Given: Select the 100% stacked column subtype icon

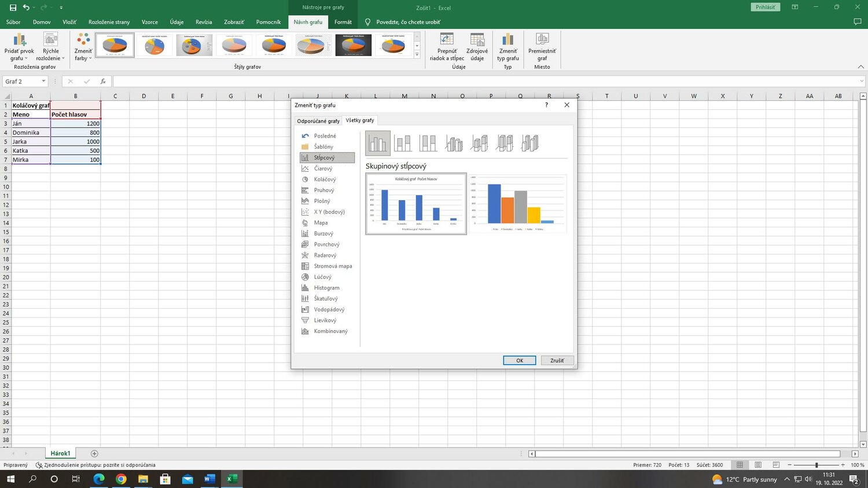Looking at the screenshot, I should pyautogui.click(x=428, y=143).
